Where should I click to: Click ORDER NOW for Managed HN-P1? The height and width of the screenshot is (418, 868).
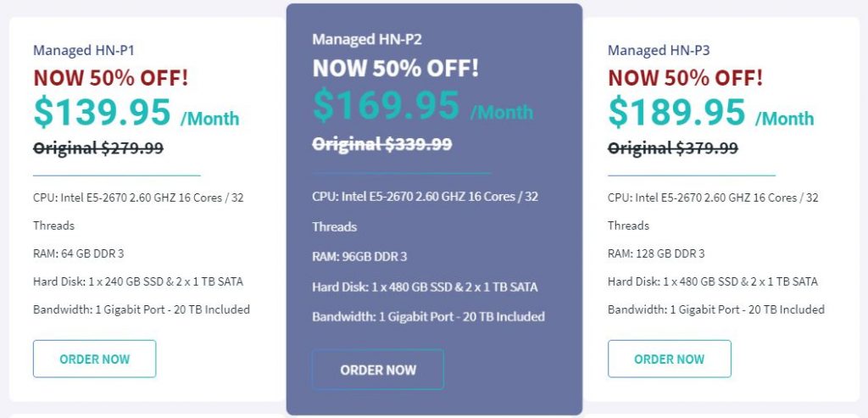[94, 359]
